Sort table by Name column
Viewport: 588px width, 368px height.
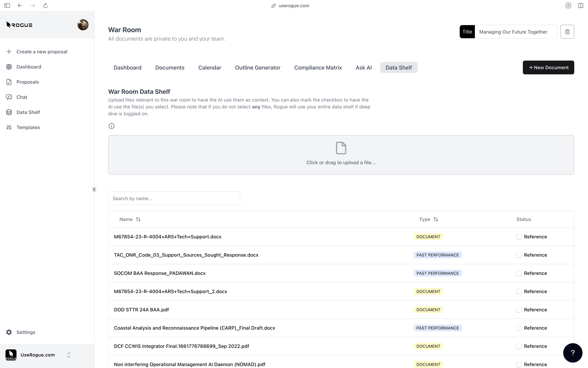tap(138, 219)
